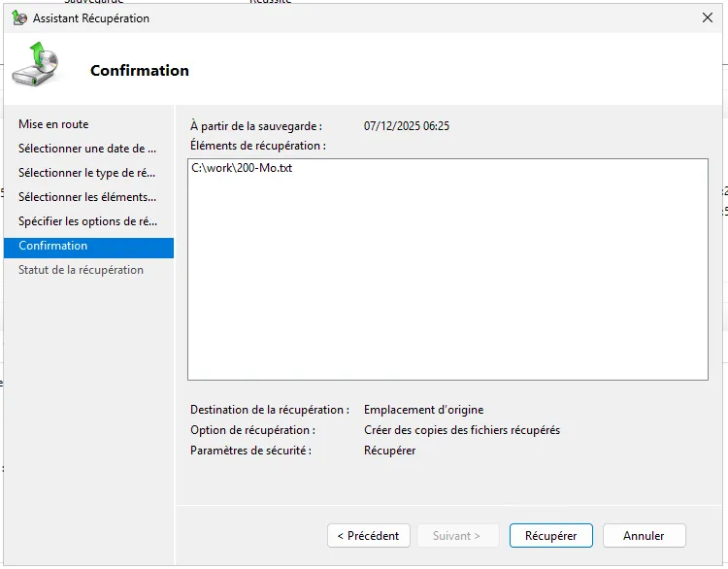The image size is (728, 569).
Task: Select the Sélectionner le type step
Action: [87, 173]
